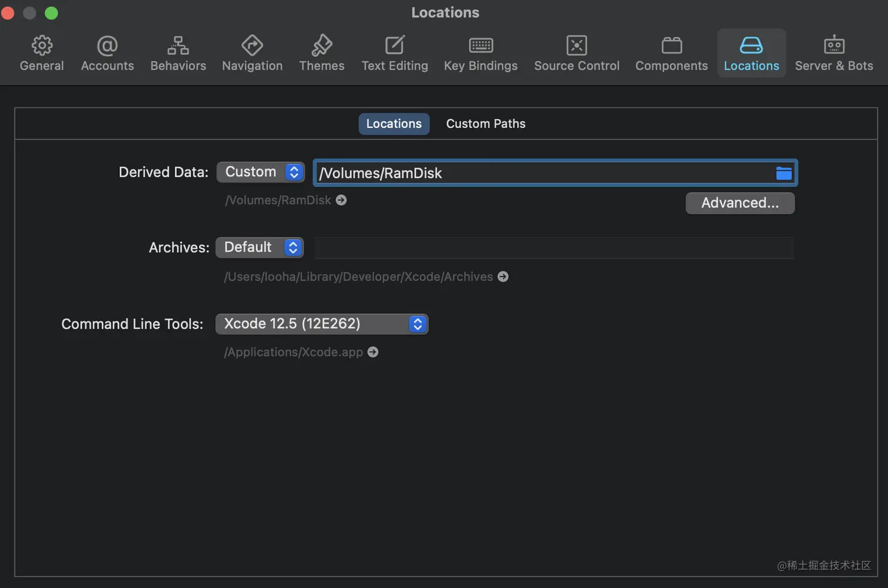Click the gray /Volumes/RamDisk path text
Image resolution: width=888 pixels, height=588 pixels.
(278, 200)
